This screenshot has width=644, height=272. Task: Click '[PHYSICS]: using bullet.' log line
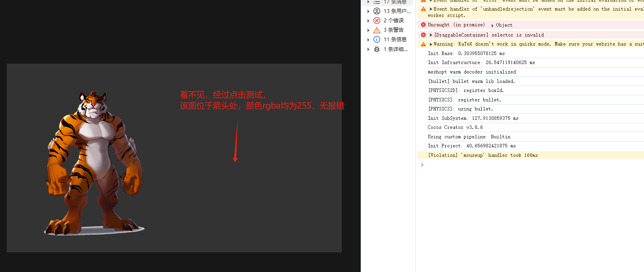click(460, 109)
